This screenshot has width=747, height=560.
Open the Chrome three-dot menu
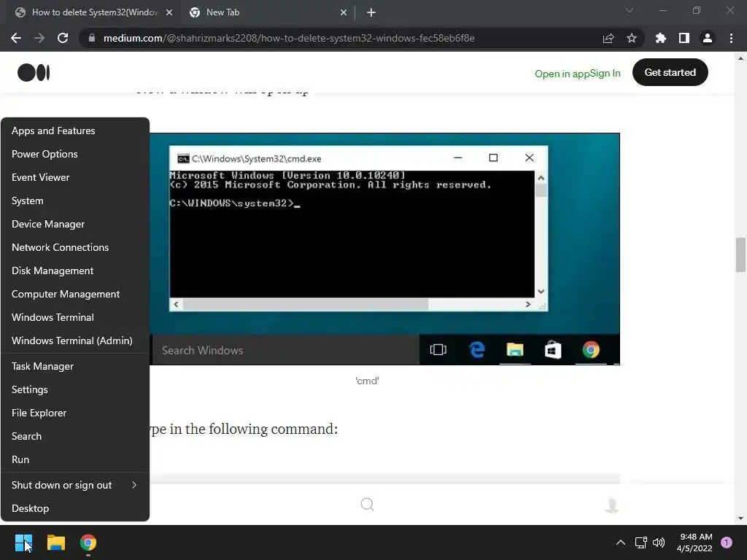coord(731,38)
